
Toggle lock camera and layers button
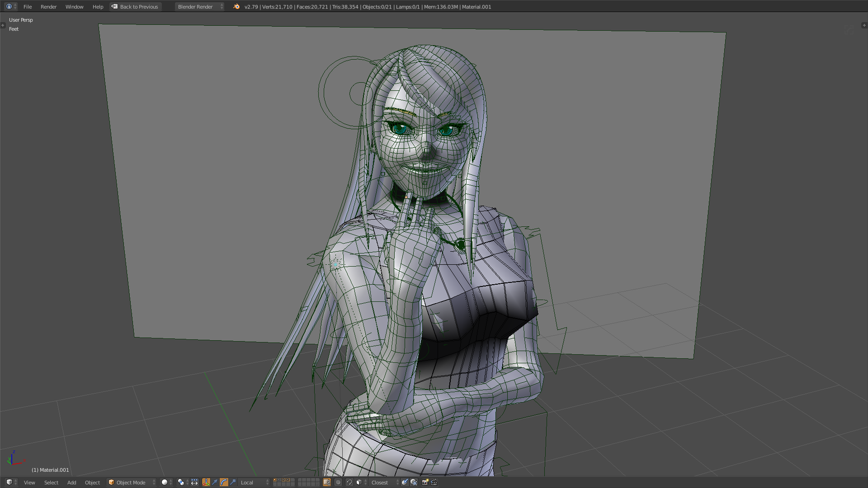327,482
